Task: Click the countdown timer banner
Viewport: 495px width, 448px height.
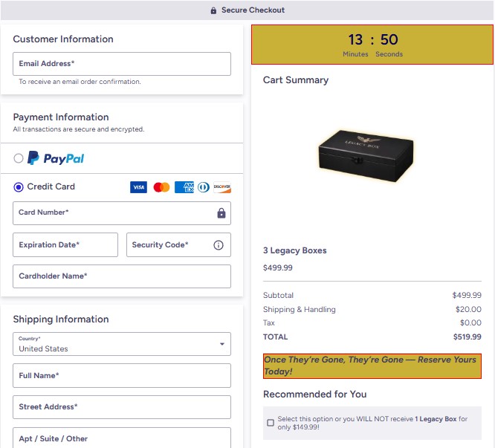Action: point(372,45)
